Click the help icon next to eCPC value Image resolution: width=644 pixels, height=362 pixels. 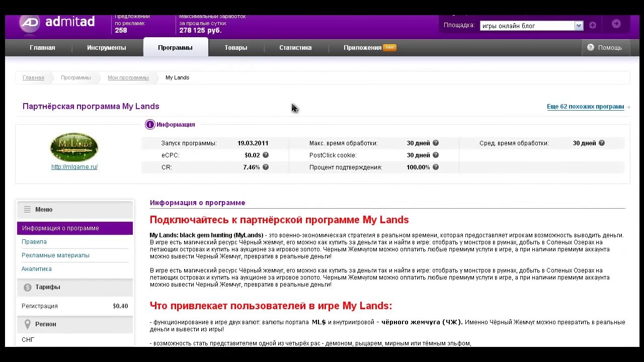coord(266,155)
